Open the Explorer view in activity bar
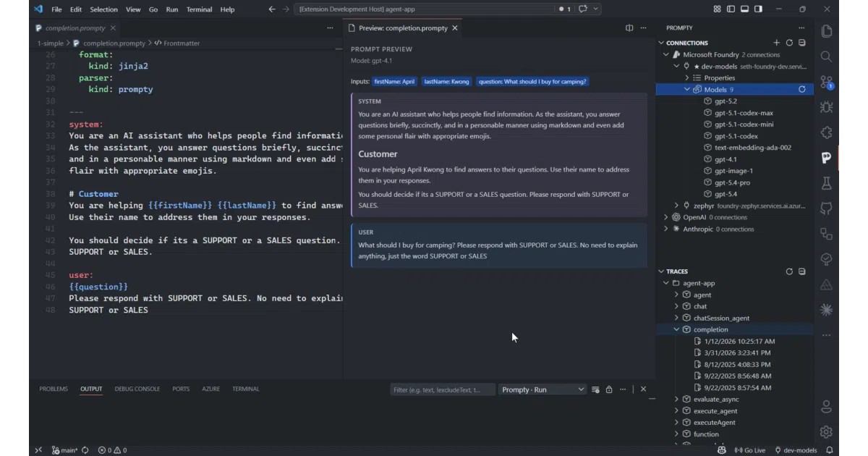Image resolution: width=868 pixels, height=456 pixels. (x=826, y=31)
